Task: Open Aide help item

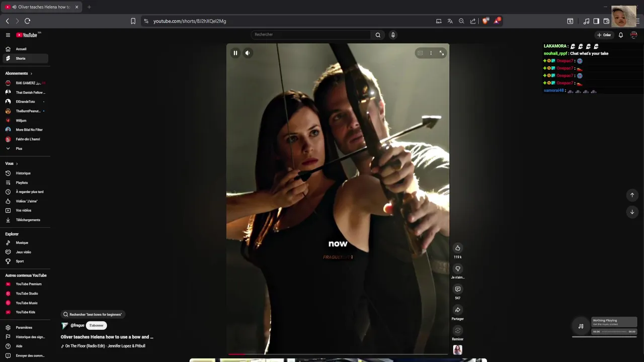Action: pos(25,346)
